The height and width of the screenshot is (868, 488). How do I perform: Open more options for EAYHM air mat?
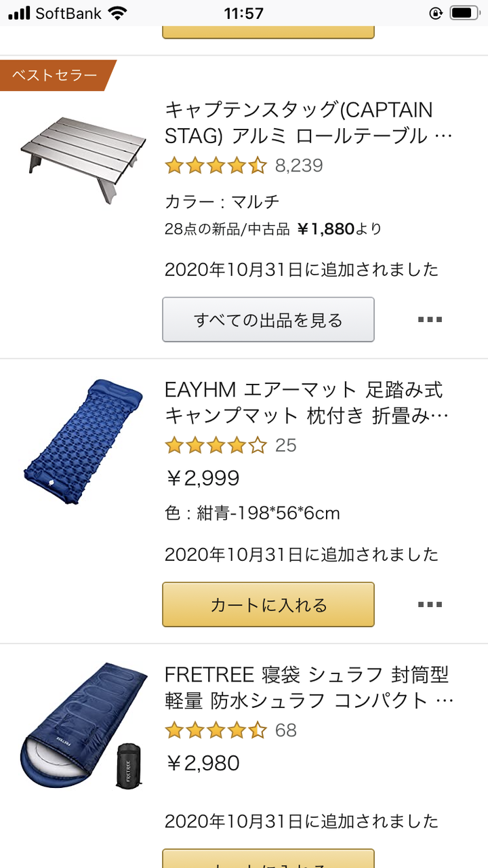tap(430, 604)
